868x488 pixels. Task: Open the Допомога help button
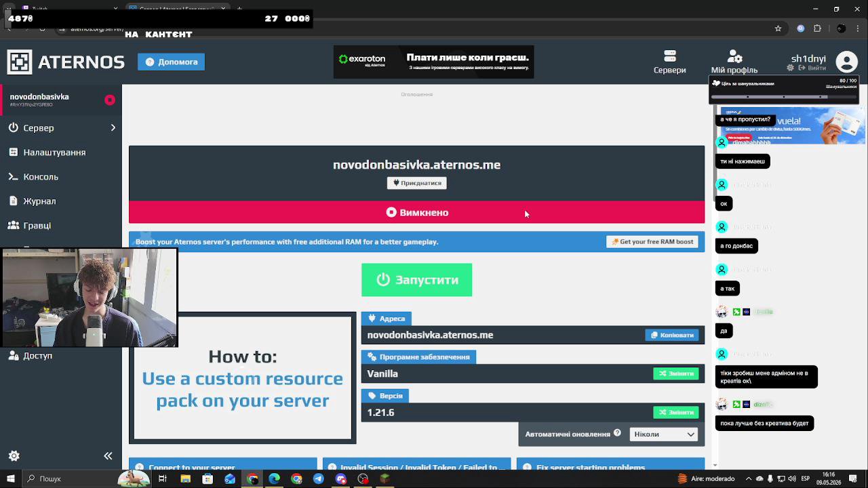click(171, 62)
